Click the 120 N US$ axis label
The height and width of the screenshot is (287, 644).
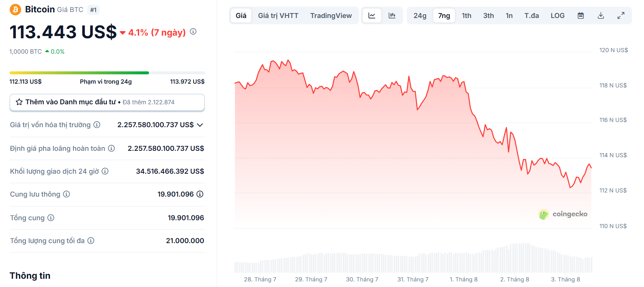[614, 50]
